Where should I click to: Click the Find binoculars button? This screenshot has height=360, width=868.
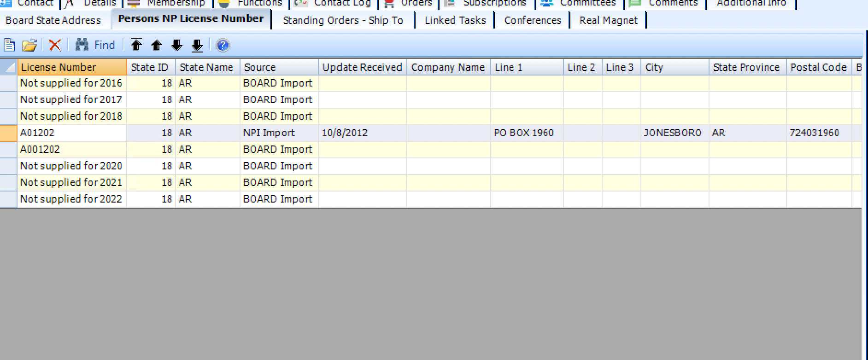point(95,45)
